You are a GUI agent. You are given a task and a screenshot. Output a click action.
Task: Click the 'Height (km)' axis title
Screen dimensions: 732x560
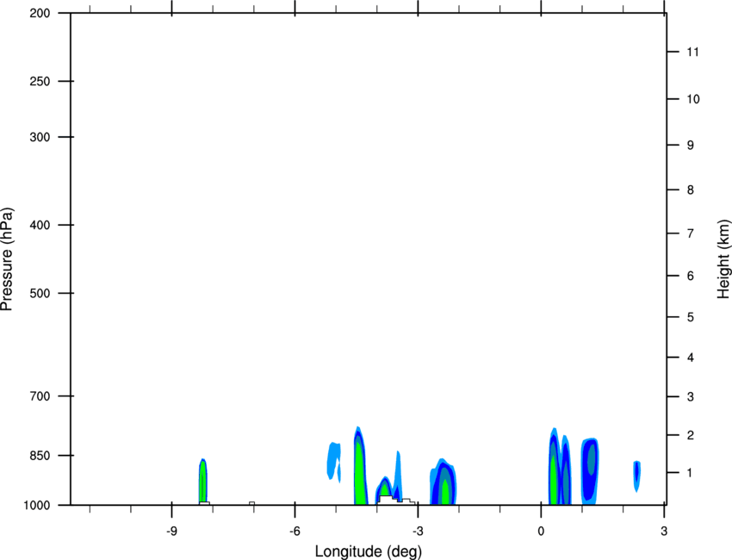(x=723, y=259)
